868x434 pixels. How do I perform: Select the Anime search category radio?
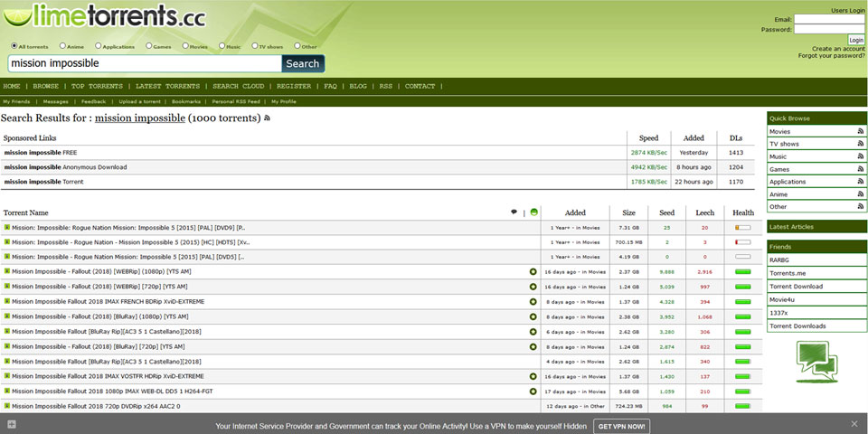coord(62,46)
